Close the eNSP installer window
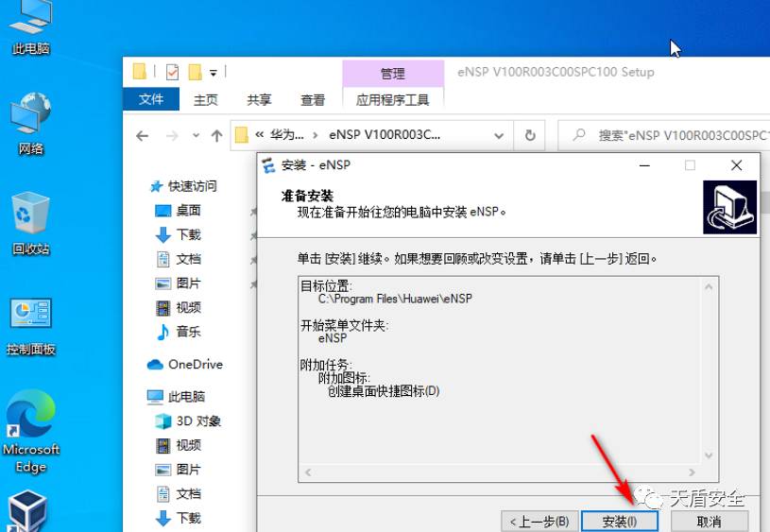 click(737, 165)
